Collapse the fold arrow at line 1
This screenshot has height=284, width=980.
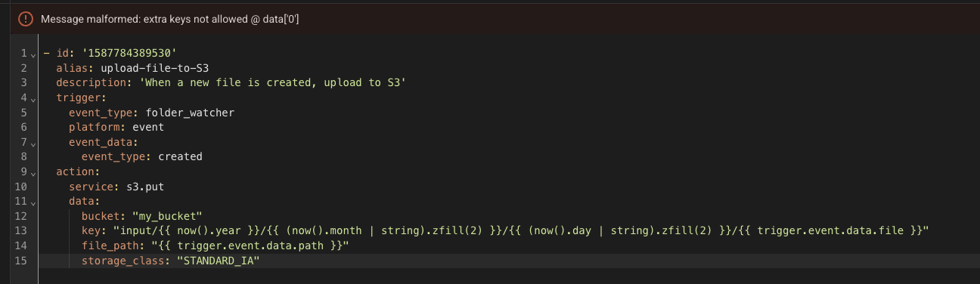click(34, 54)
